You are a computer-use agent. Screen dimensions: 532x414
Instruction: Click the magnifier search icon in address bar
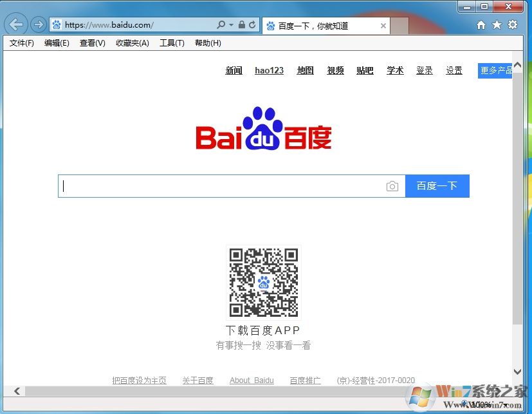pos(222,24)
